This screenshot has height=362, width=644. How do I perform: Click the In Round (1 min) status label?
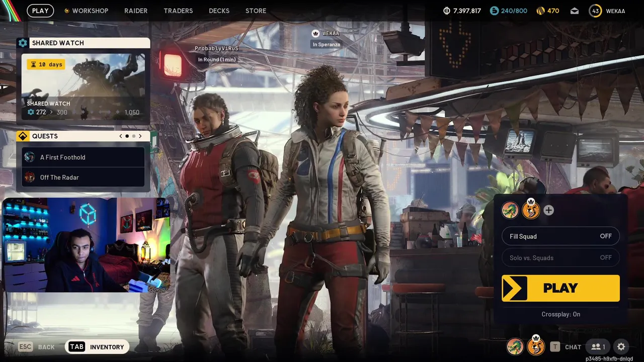[x=216, y=59]
